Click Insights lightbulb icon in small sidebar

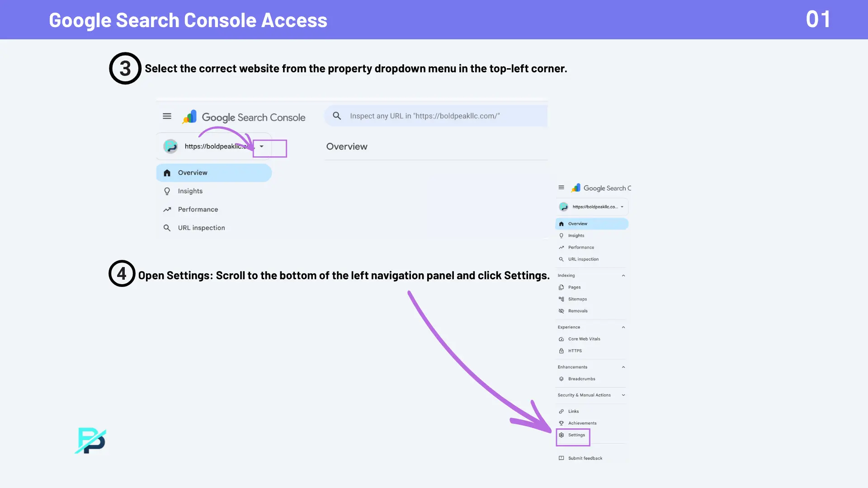click(561, 235)
